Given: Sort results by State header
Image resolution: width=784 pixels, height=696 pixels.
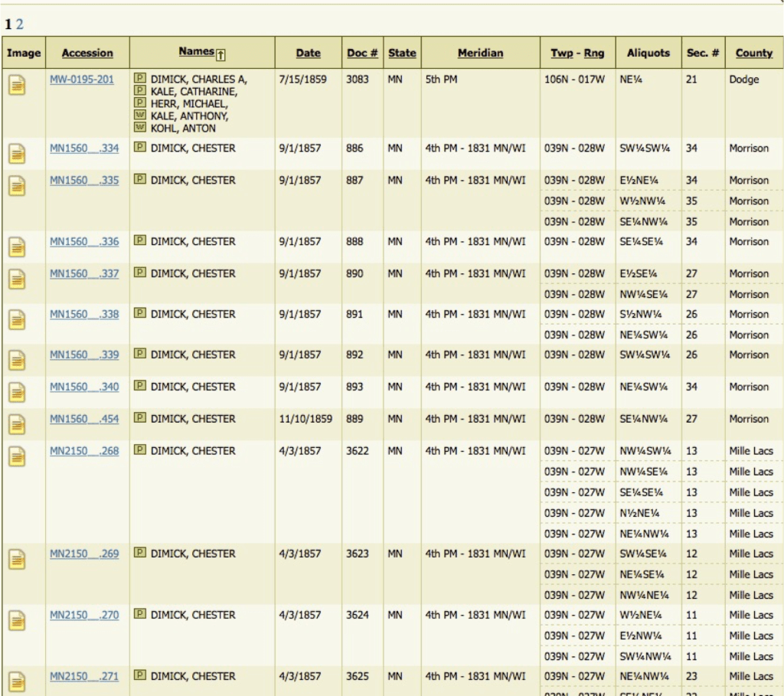Looking at the screenshot, I should [402, 53].
